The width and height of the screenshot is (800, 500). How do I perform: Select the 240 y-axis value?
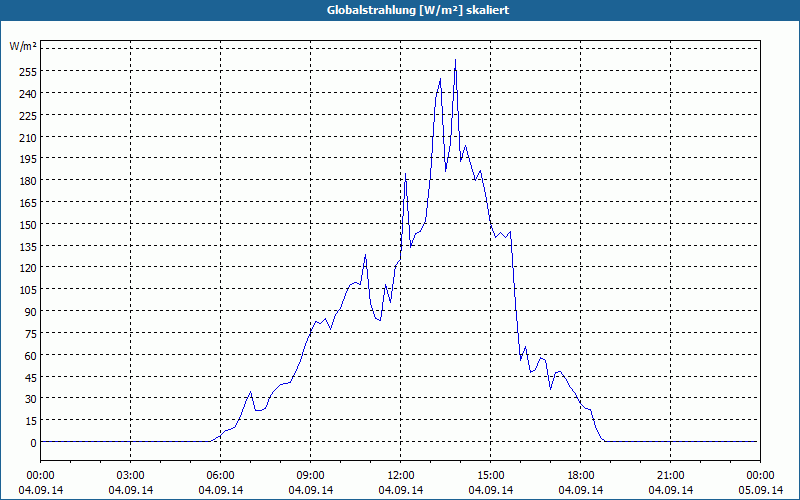[x=27, y=94]
